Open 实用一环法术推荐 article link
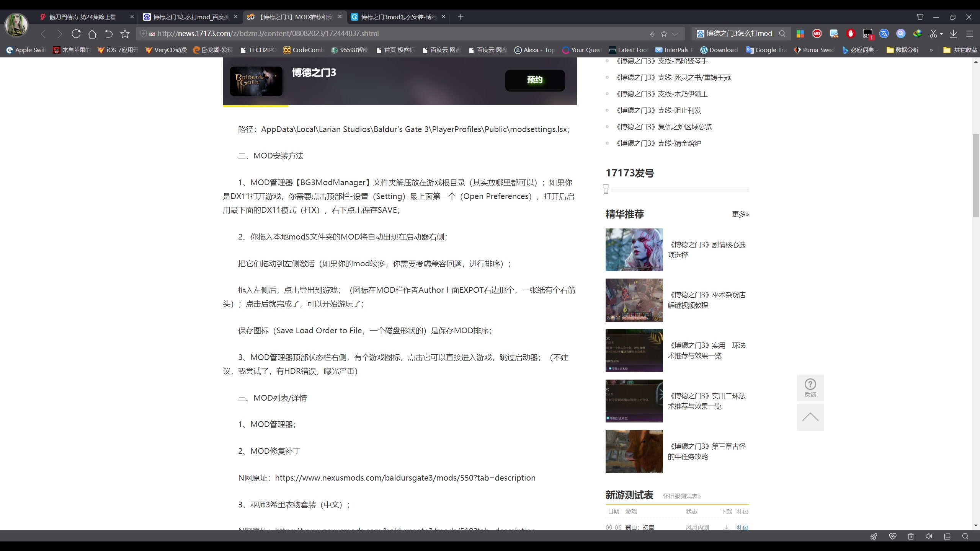The image size is (980, 551). pos(707,350)
